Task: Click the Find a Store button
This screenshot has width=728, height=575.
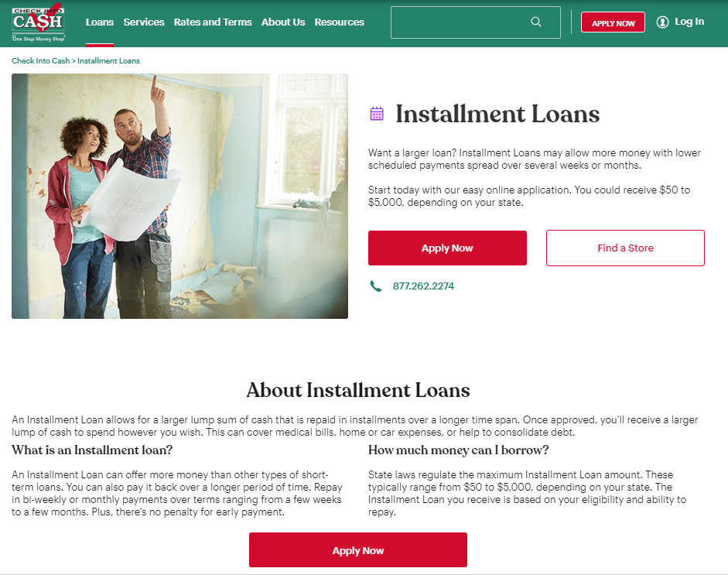Action: 625,248
